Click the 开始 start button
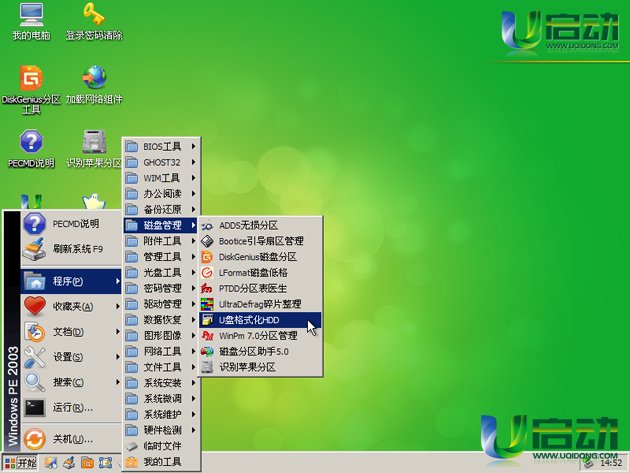Viewport: 630px width, 473px height. [x=20, y=463]
